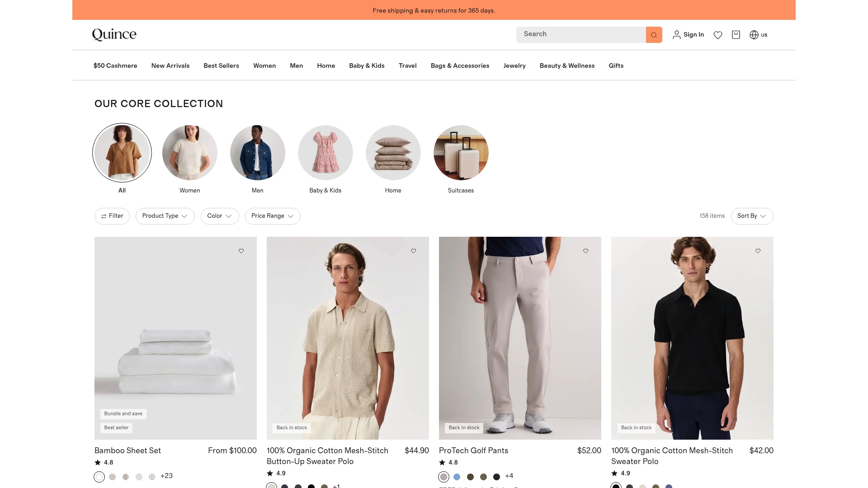Open the Jewelry menu item
The height and width of the screenshot is (488, 868).
coord(514,66)
